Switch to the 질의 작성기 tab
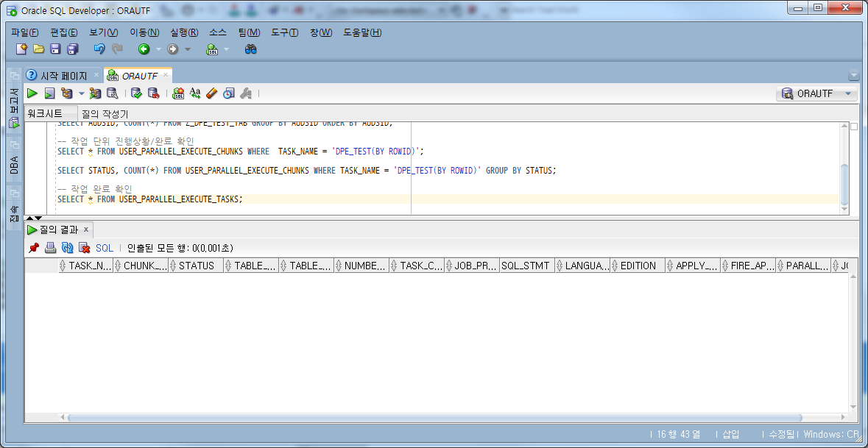 click(105, 114)
